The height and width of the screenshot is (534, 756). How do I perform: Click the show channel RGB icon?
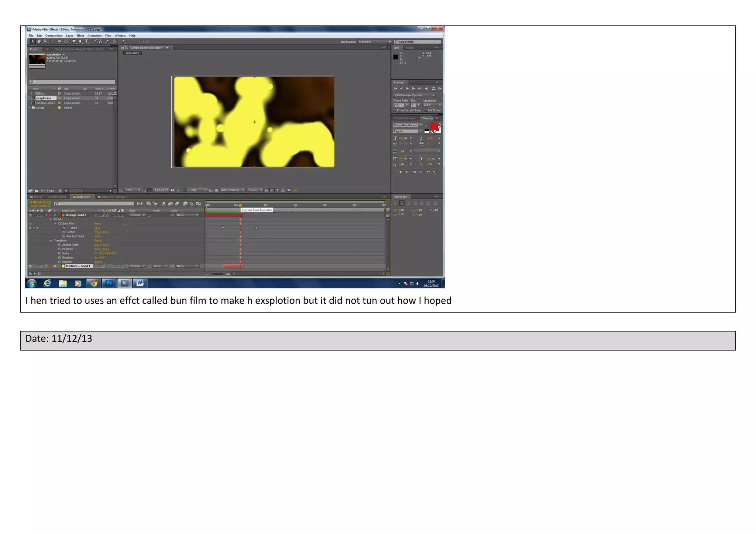pyautogui.click(x=184, y=190)
